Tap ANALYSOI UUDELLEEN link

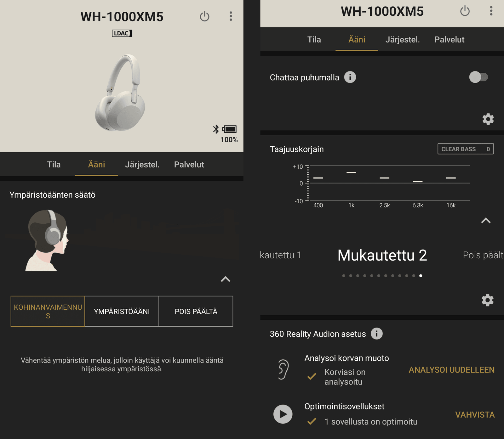pos(451,370)
